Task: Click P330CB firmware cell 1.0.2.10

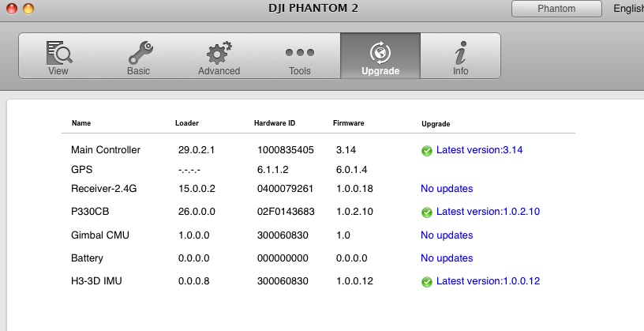Action: (x=354, y=212)
